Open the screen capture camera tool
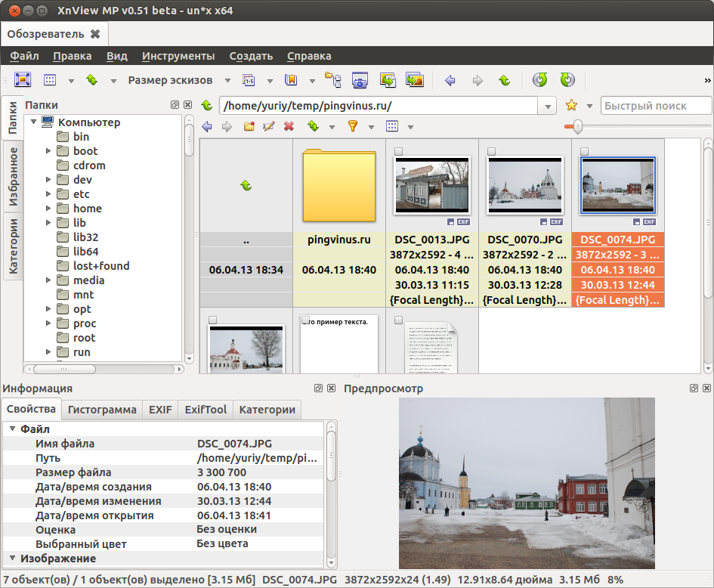 click(360, 80)
